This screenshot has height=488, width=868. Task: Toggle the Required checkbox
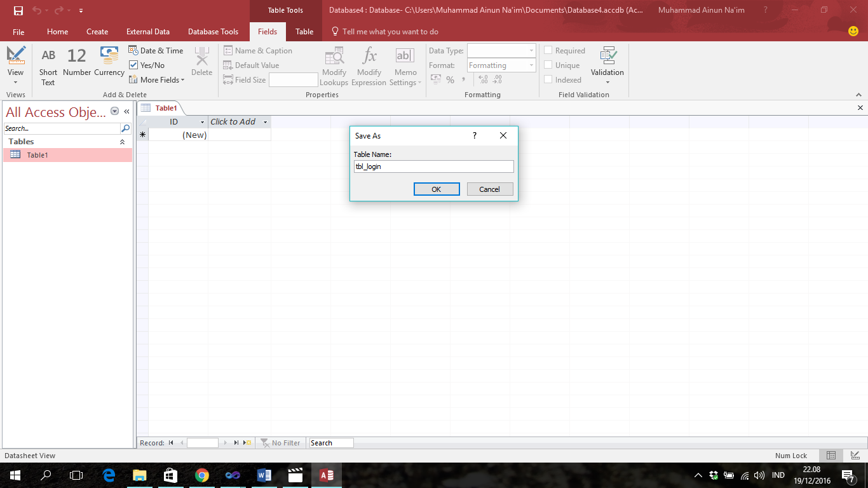pos(548,51)
